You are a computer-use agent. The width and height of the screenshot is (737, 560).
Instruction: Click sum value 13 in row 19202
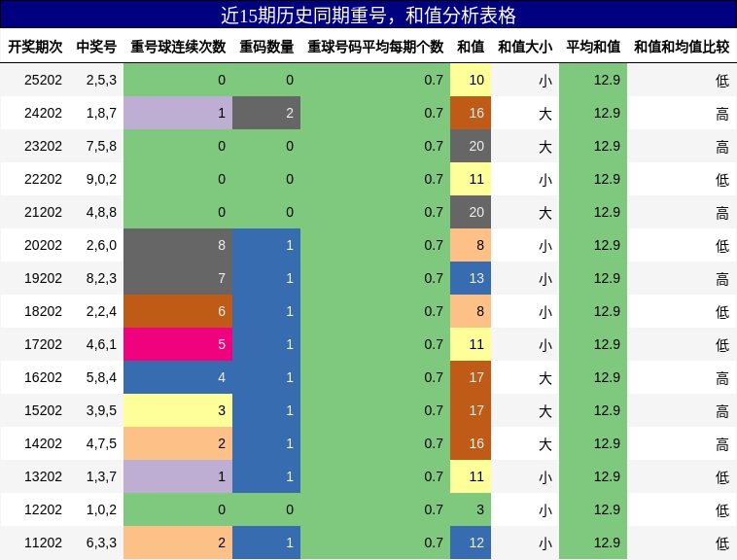click(471, 279)
